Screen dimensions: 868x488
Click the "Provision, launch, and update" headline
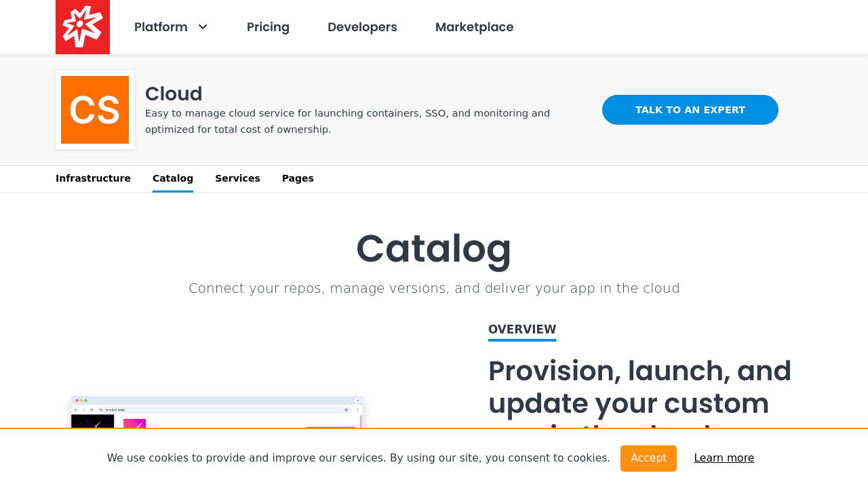pos(639,387)
